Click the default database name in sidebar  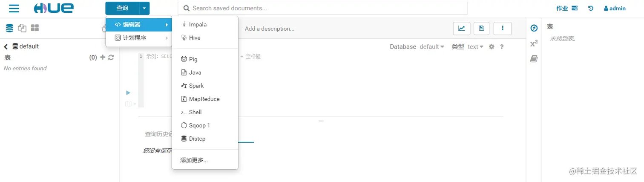(x=29, y=46)
